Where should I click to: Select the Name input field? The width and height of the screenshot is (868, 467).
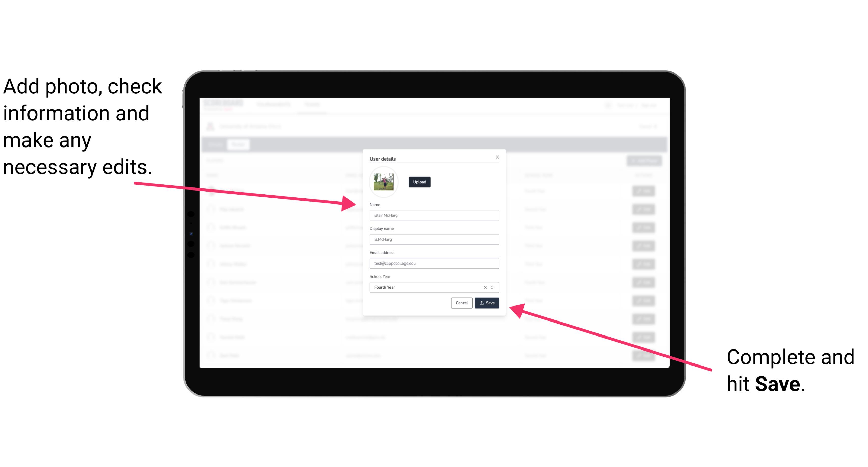[434, 215]
